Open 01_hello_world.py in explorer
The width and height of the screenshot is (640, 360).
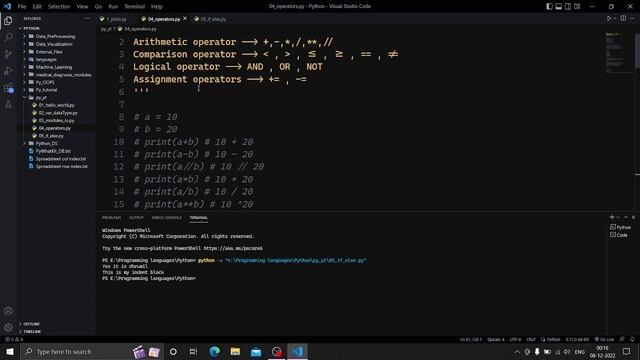tap(56, 105)
